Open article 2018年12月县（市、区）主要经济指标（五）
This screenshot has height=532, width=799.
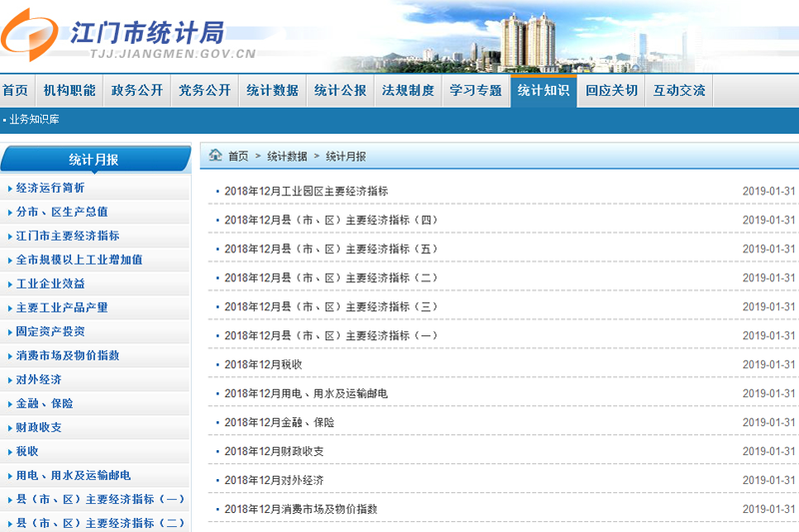click(332, 249)
